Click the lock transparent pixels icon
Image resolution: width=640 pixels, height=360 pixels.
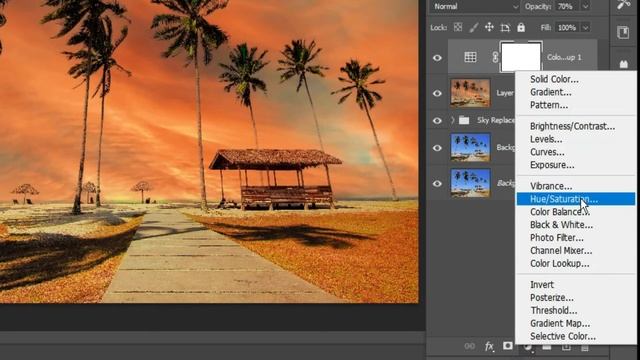click(458, 27)
